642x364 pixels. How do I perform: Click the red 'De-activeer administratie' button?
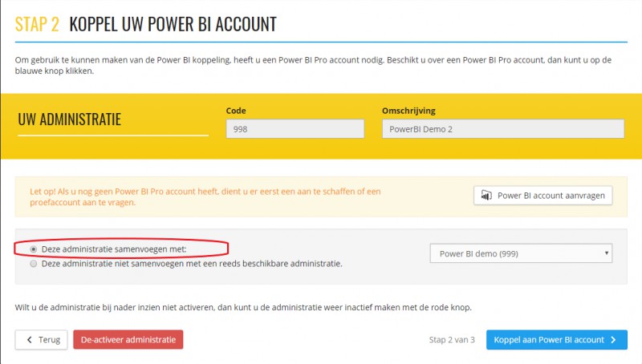click(128, 339)
